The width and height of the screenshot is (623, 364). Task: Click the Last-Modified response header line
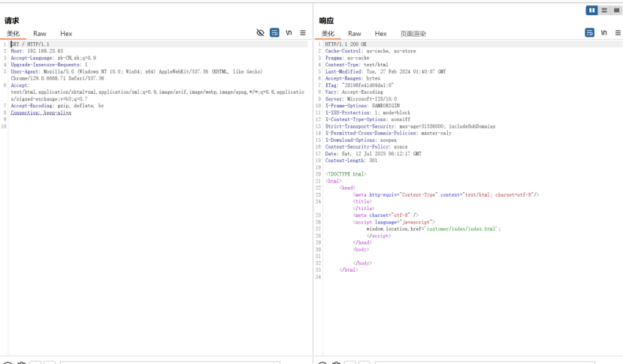pyautogui.click(x=386, y=71)
